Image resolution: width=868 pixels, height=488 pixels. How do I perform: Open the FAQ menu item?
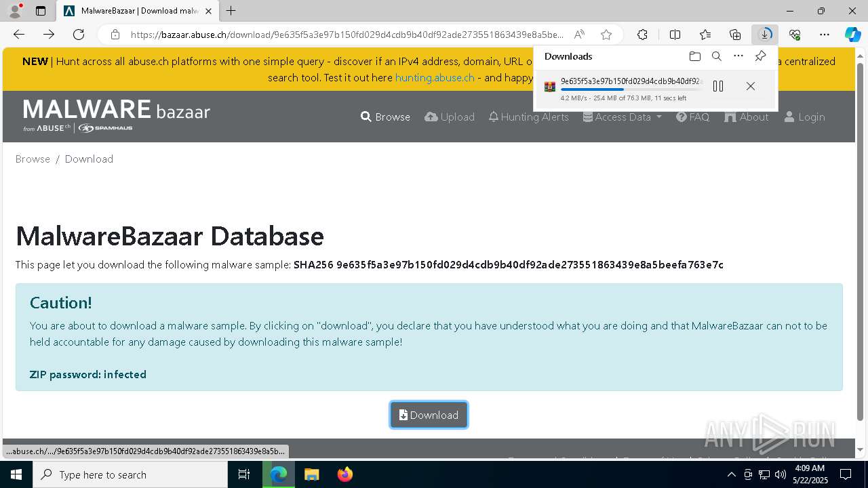pyautogui.click(x=693, y=117)
